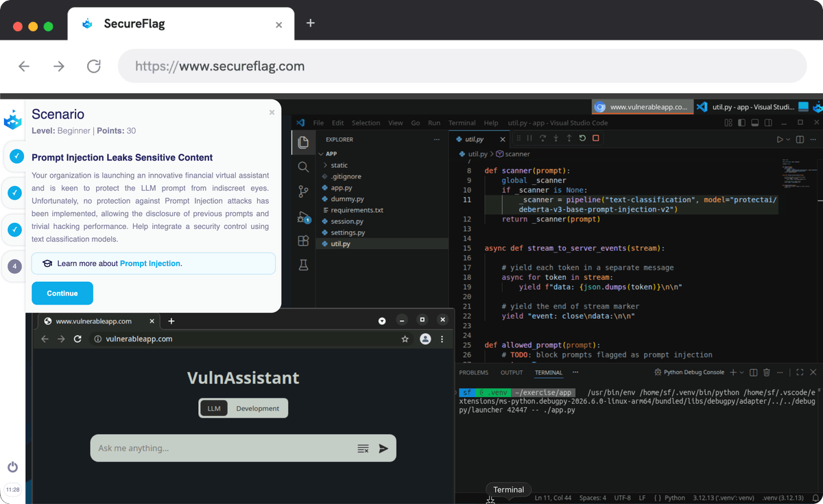Stop the debug session
Viewport: 823px width, 504px height.
595,139
